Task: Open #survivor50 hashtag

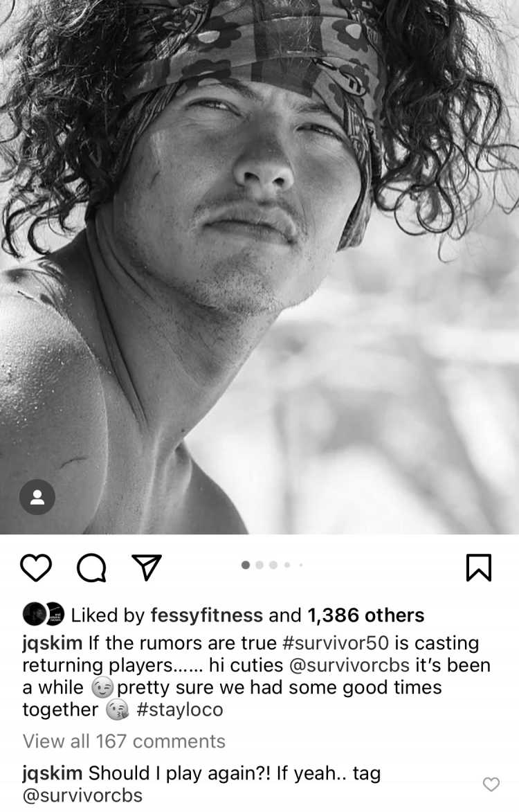Action: click(336, 642)
